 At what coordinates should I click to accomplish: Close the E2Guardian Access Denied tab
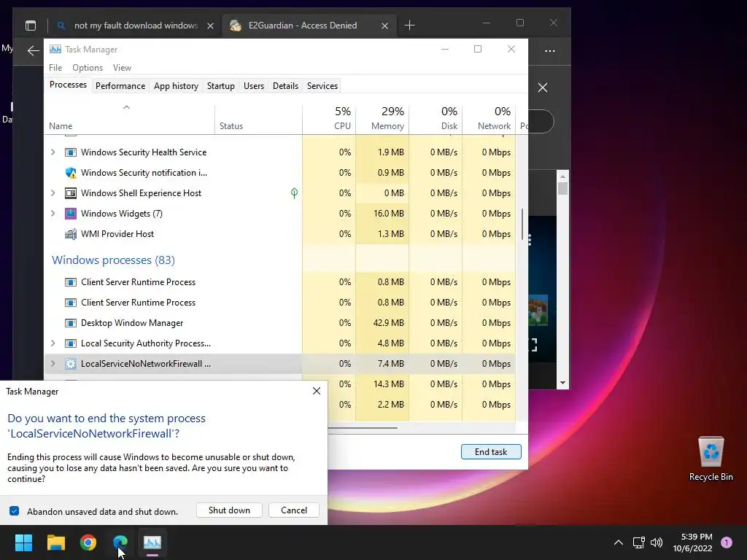[x=385, y=26]
